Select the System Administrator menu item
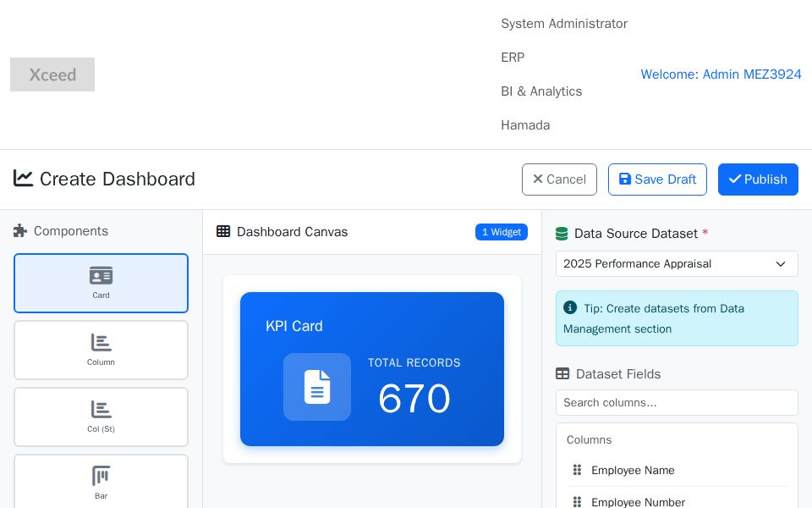 [564, 24]
